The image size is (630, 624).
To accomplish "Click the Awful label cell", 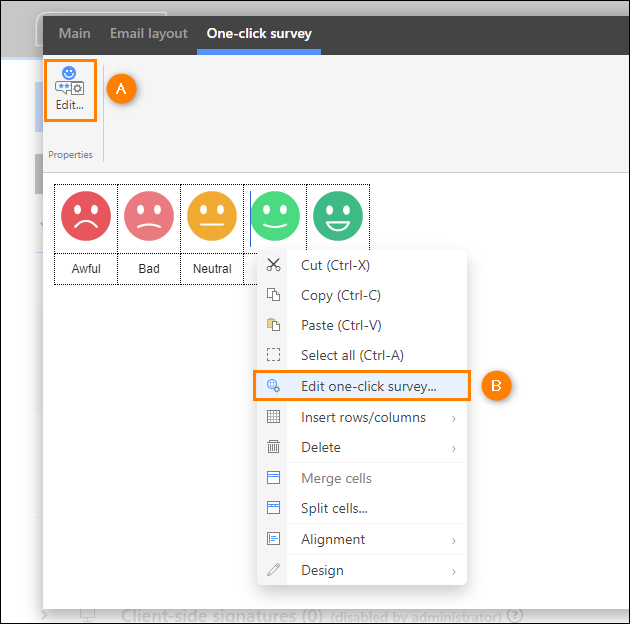I will pos(86,269).
